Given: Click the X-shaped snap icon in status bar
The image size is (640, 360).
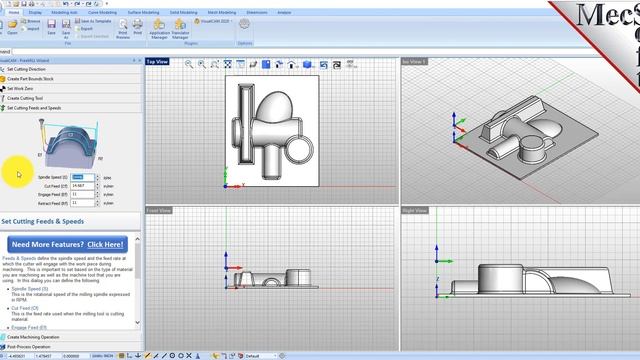Looking at the screenshot, I should tap(189, 356).
